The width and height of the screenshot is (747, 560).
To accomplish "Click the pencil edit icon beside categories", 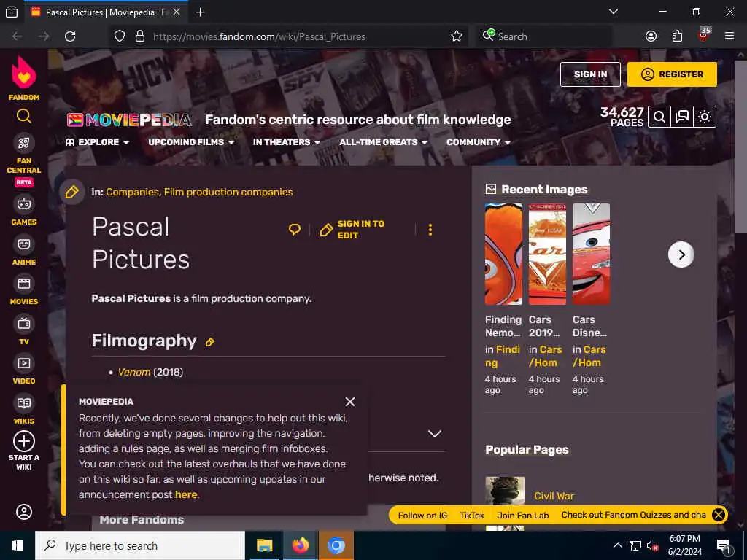I will click(72, 192).
